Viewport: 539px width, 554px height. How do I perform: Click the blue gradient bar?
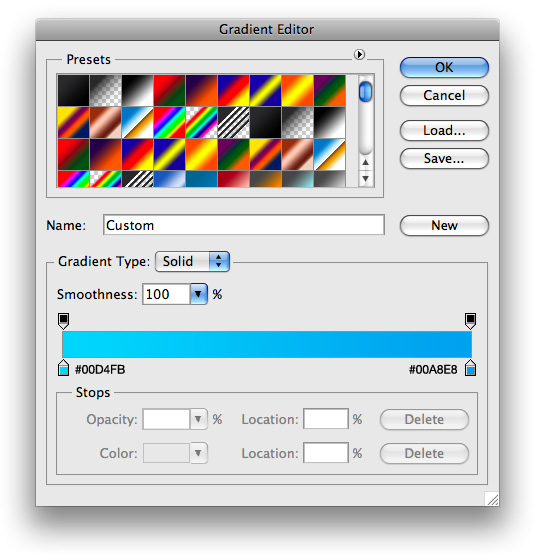tap(267, 344)
